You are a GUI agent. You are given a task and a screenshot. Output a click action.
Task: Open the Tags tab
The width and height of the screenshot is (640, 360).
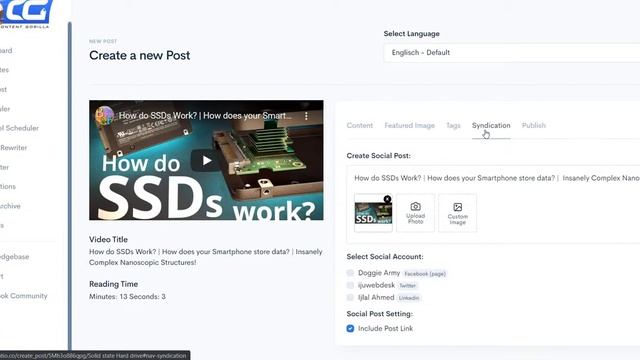tap(453, 125)
